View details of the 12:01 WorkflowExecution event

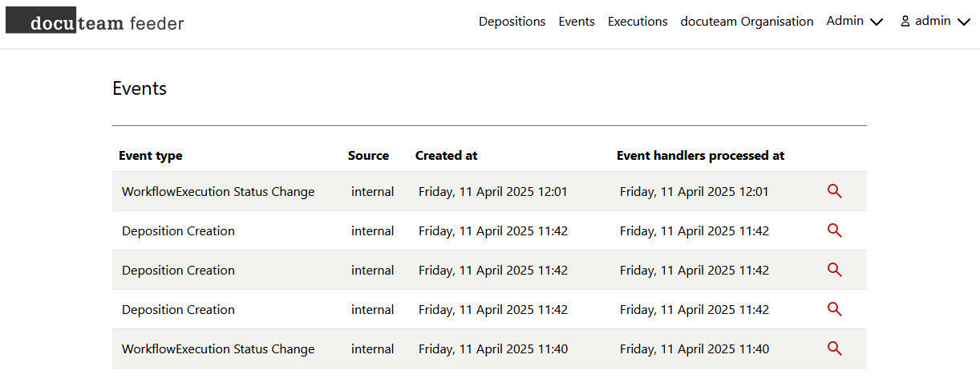coord(834,191)
